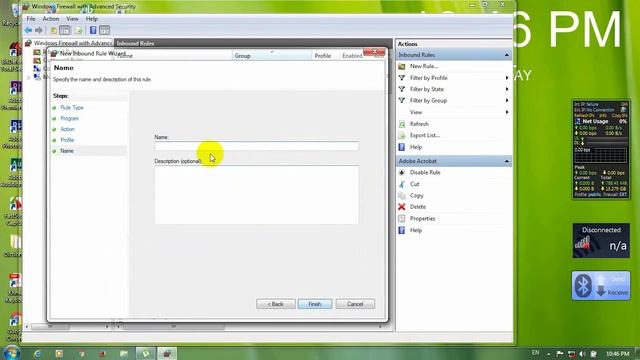Image resolution: width=640 pixels, height=360 pixels.
Task: Show hidden system tray icons arrow
Action: pyautogui.click(x=548, y=354)
